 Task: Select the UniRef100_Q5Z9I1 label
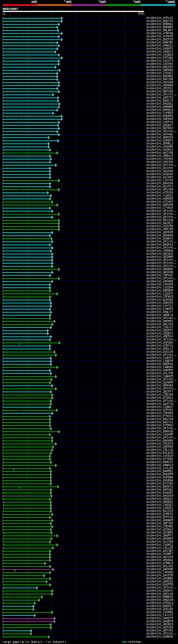[160, 89]
